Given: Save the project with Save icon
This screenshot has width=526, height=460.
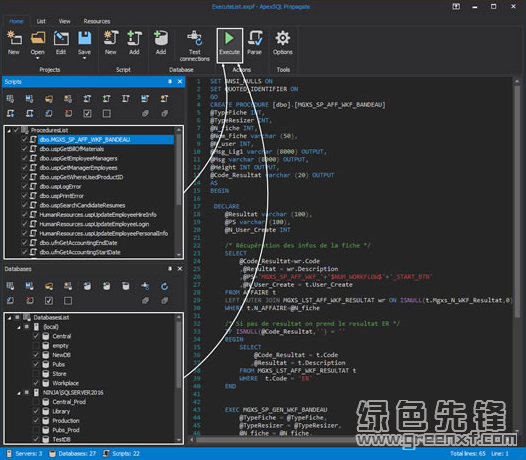Looking at the screenshot, I should click(85, 39).
